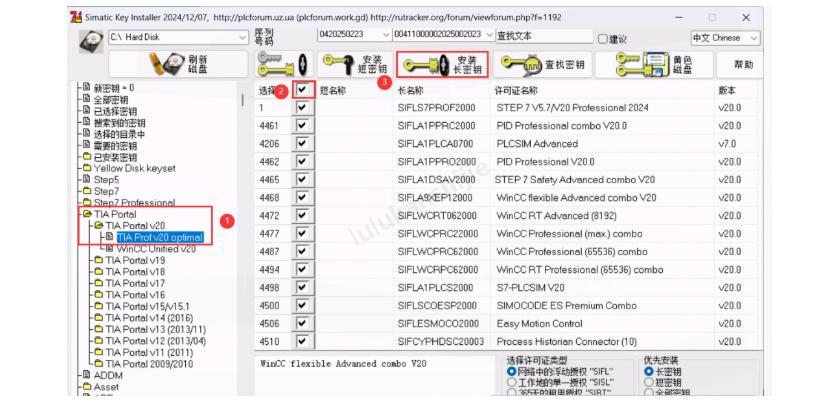Click the SIFCYPHDSC20003 long name cell

pos(441,341)
